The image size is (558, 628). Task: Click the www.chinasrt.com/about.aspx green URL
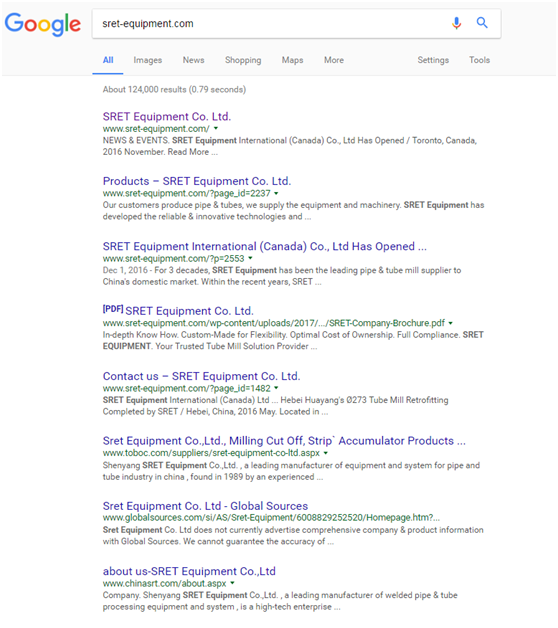164,583
